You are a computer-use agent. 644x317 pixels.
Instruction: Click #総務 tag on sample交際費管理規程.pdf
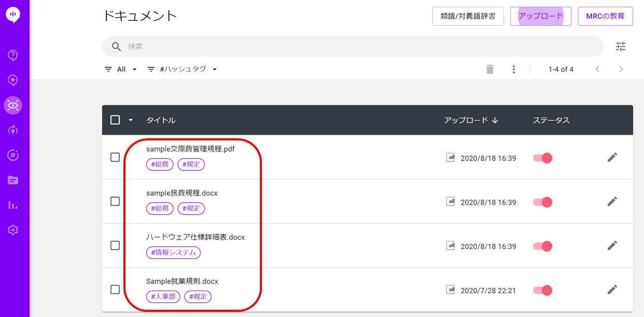(x=160, y=165)
